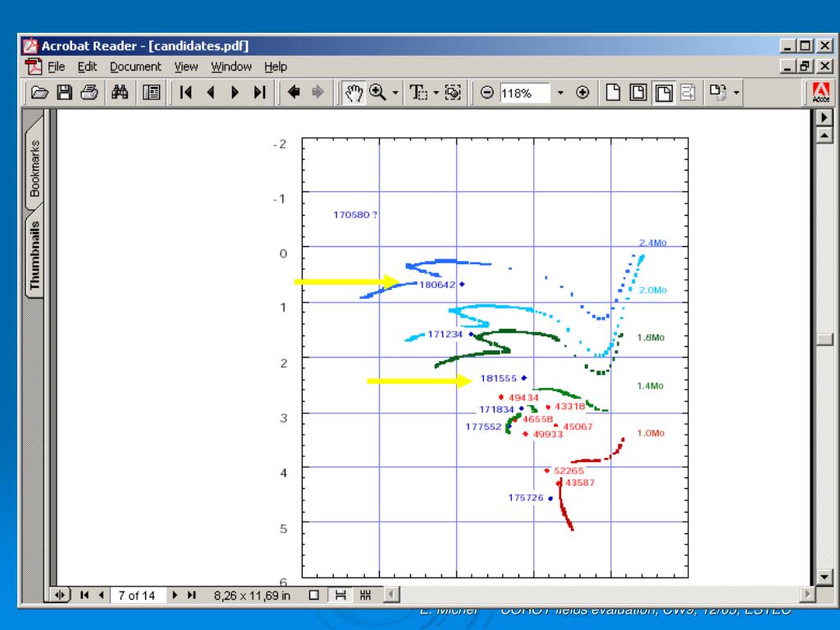Click the horizontal scrollbar left arrow
The image size is (840, 630).
tap(391, 594)
